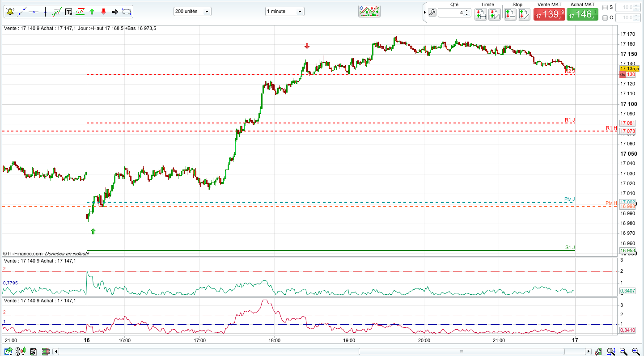Select the vertical line drawing tool
Viewport: 644px width, 356px height.
pyautogui.click(x=45, y=12)
